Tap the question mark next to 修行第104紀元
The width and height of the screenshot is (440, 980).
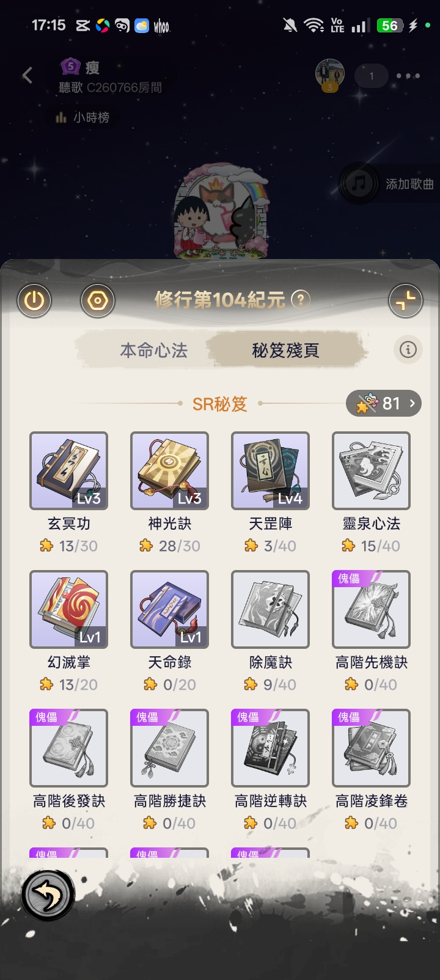click(x=300, y=299)
